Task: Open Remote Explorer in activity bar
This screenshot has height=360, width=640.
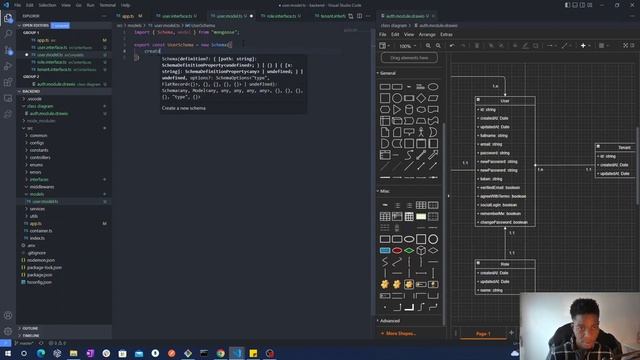Action: [8, 98]
